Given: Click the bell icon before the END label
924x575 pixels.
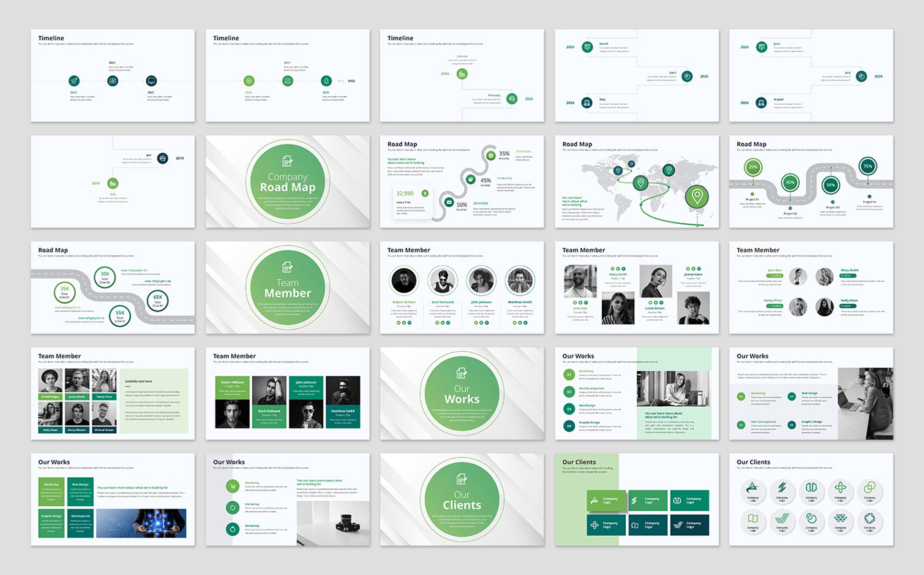Looking at the screenshot, I should point(326,81).
